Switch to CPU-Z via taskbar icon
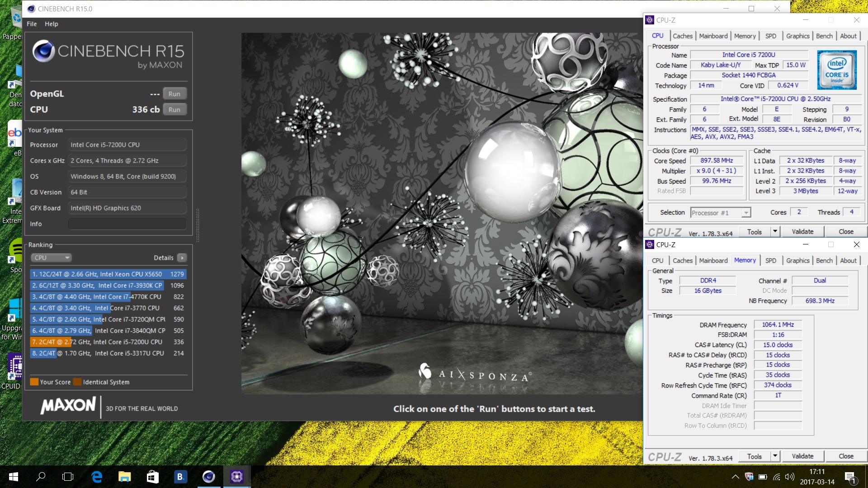 pyautogui.click(x=237, y=477)
